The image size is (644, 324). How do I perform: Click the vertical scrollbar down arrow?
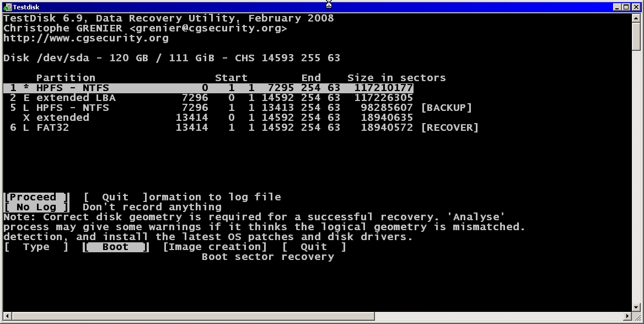point(636,307)
